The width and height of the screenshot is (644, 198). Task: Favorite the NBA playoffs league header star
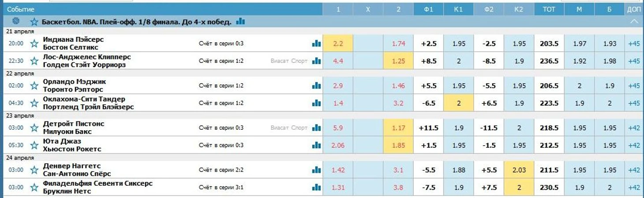34,22
